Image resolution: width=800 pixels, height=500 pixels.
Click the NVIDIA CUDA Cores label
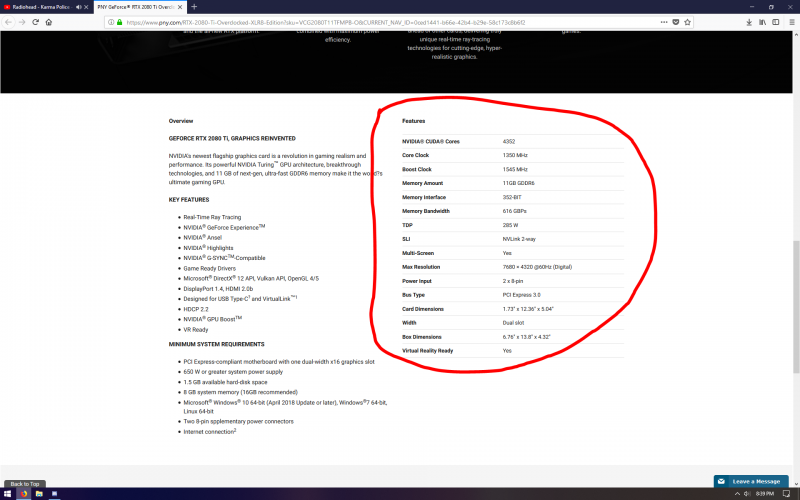click(x=431, y=141)
